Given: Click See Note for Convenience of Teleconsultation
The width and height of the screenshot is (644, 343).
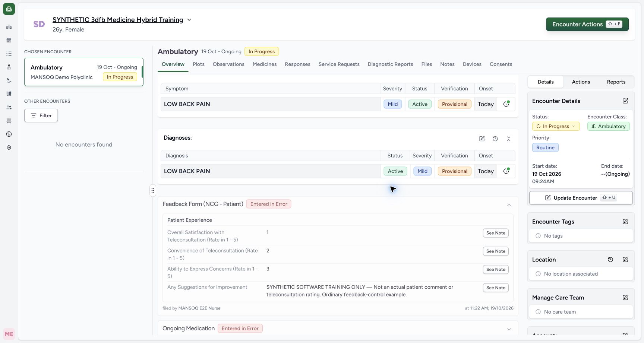Looking at the screenshot, I should 496,251.
